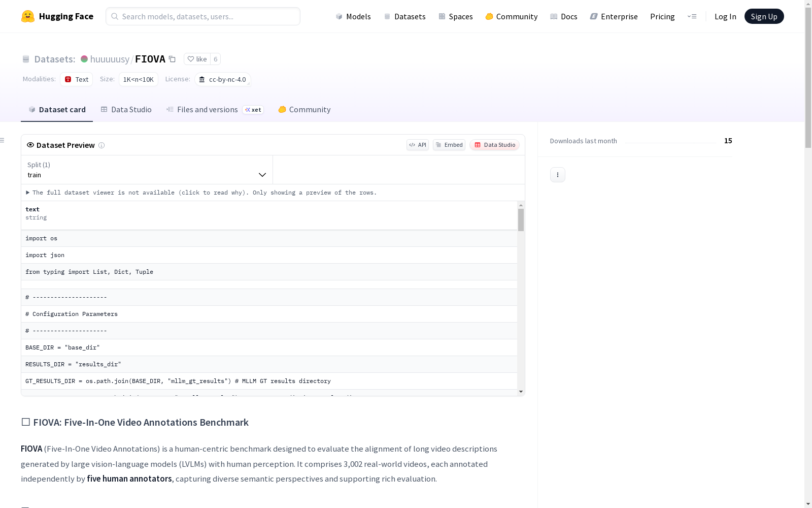Select the 'import json' row
The width and height of the screenshot is (812, 508).
tap(269, 255)
